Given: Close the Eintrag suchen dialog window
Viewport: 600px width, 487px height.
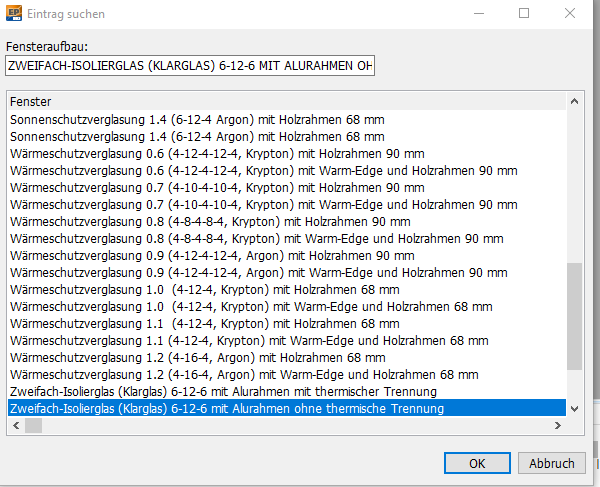Looking at the screenshot, I should 572,14.
